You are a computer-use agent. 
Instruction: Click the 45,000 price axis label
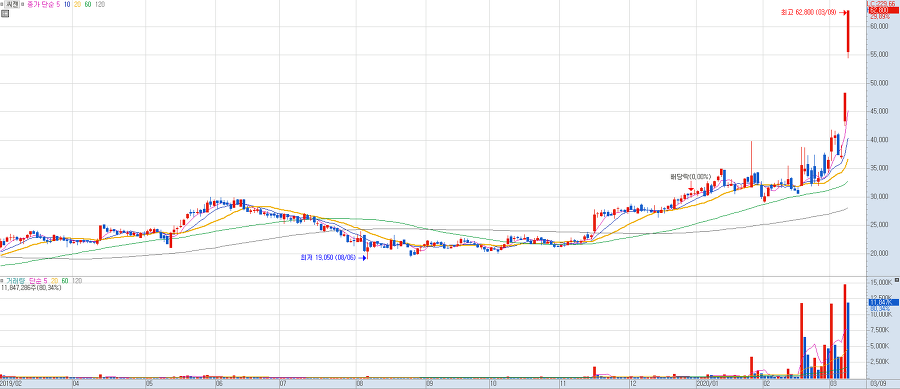pos(878,112)
